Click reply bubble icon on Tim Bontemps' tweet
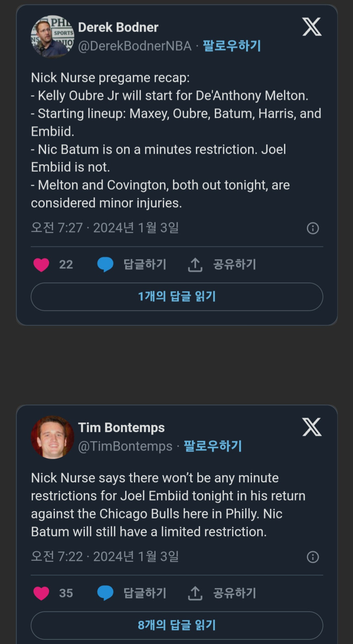Viewport: 353px width, 644px height. (105, 593)
